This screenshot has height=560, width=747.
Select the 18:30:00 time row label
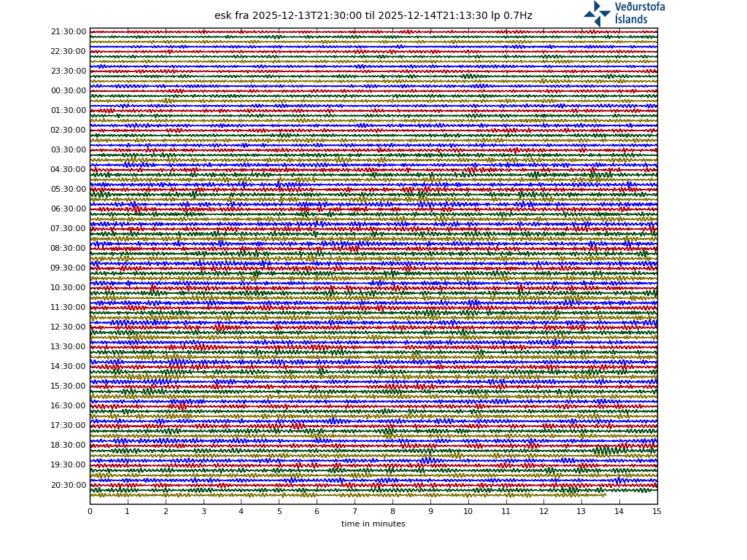[69, 446]
